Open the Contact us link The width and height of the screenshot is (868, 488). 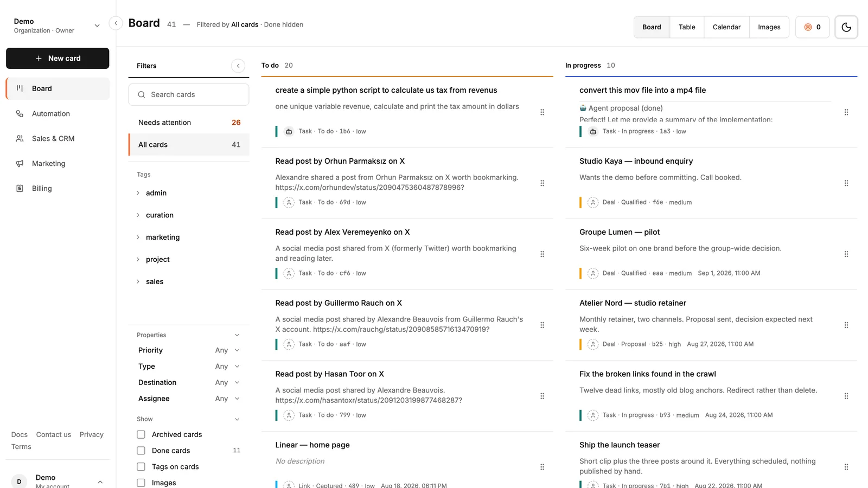(x=54, y=434)
